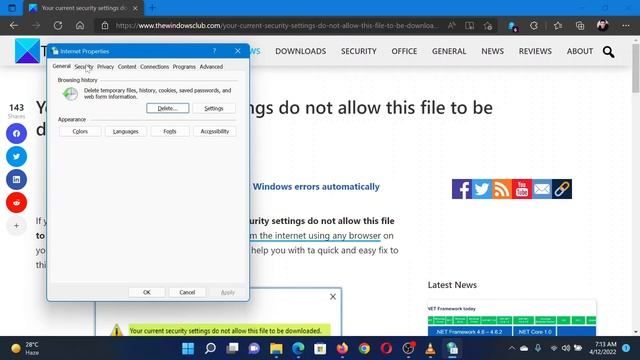Viewport: 640px width, 360px height.
Task: Open the ABOUT site menu
Action: (x=580, y=51)
